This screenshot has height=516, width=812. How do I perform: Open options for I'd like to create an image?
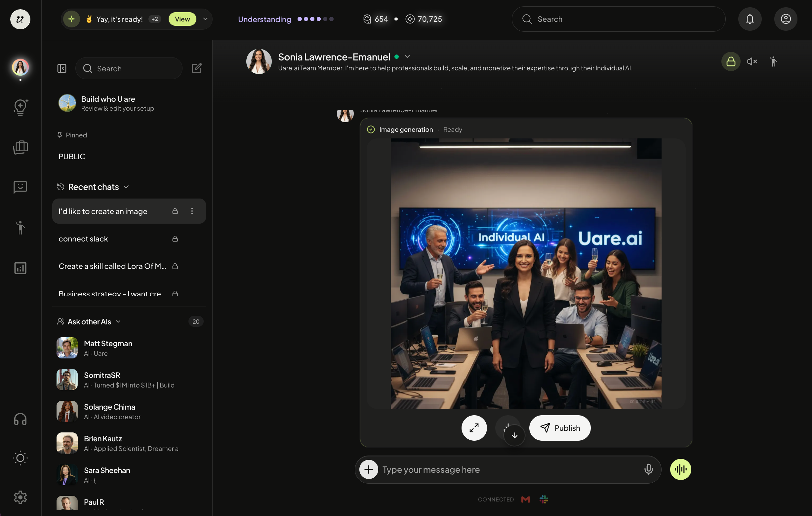coord(192,211)
